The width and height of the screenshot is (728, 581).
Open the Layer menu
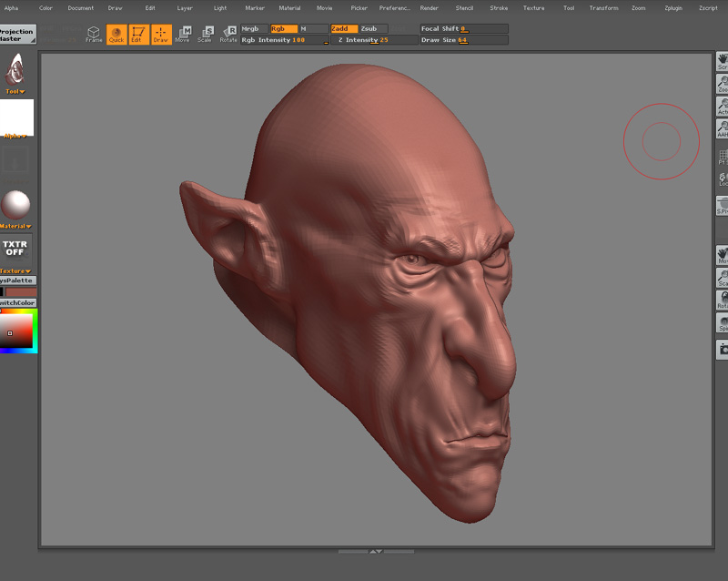[185, 8]
